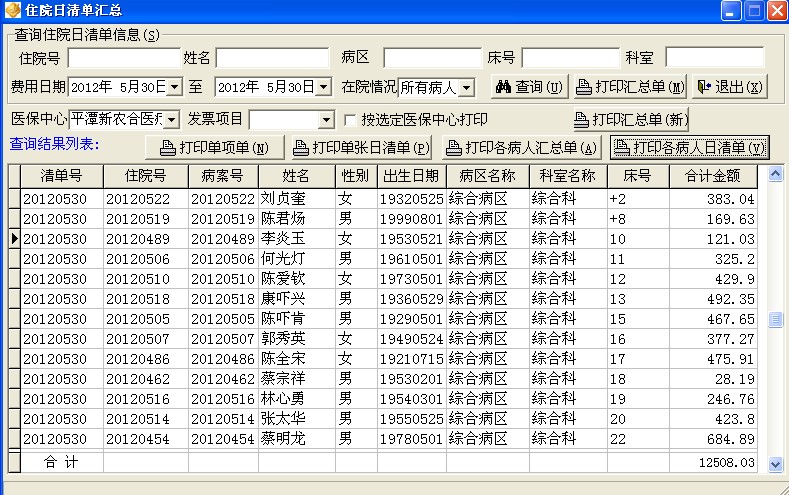Select patient name 陈吓肯
The height and width of the screenshot is (495, 789).
coord(283,319)
